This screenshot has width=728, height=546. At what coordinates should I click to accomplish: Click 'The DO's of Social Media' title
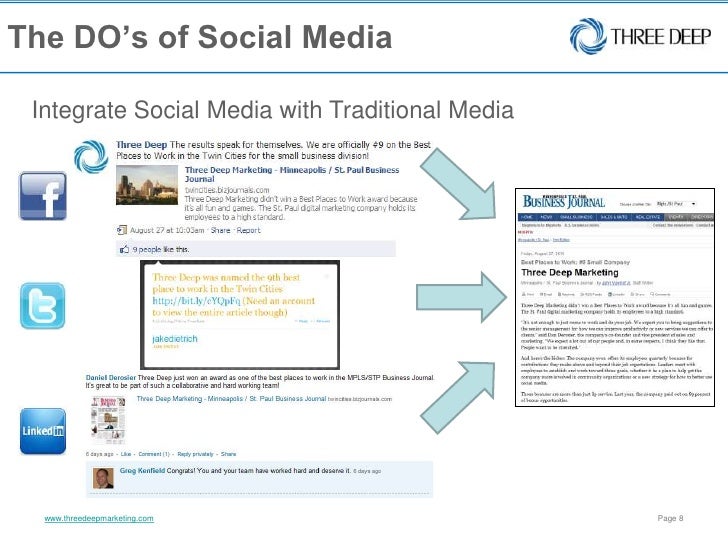click(200, 37)
